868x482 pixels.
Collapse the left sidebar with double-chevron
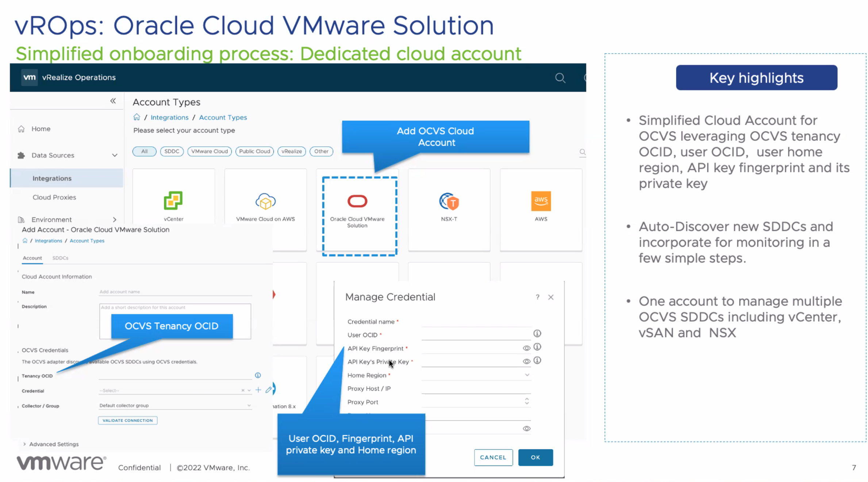pos(113,101)
